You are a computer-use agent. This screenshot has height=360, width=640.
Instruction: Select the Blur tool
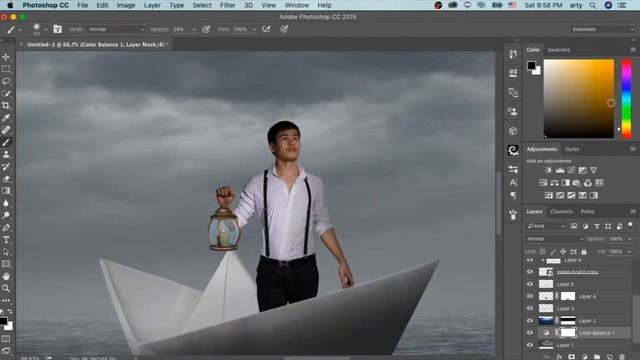(x=6, y=203)
